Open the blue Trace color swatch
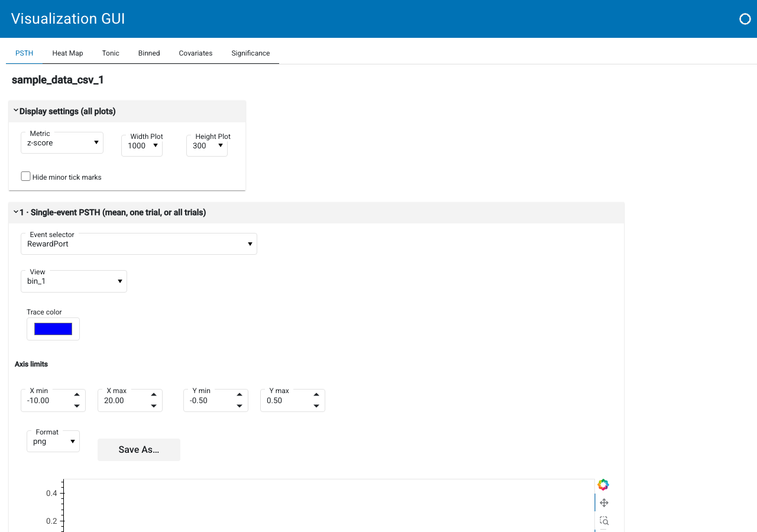This screenshot has width=757, height=532. (53, 329)
